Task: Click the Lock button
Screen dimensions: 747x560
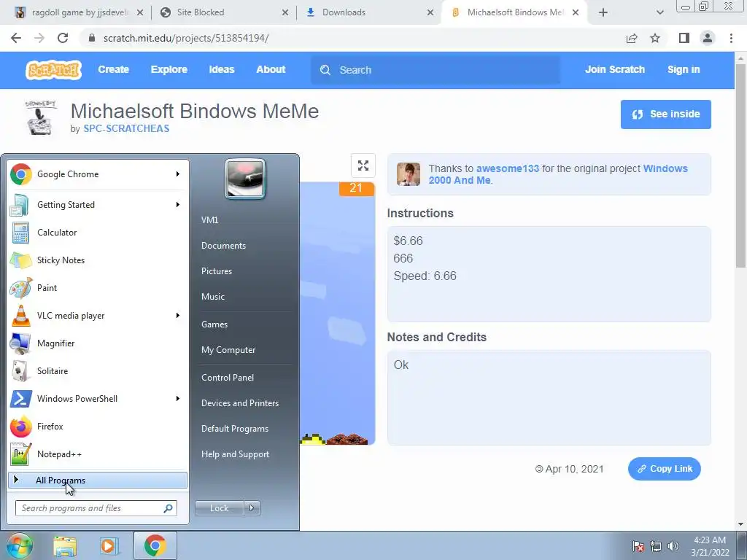Action: pos(219,508)
